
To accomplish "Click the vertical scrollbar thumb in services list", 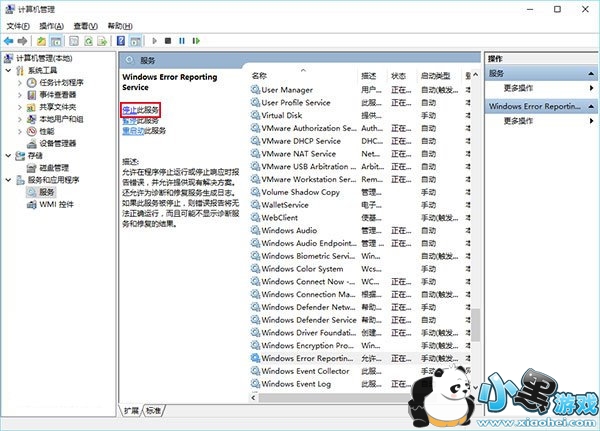I will (x=476, y=325).
